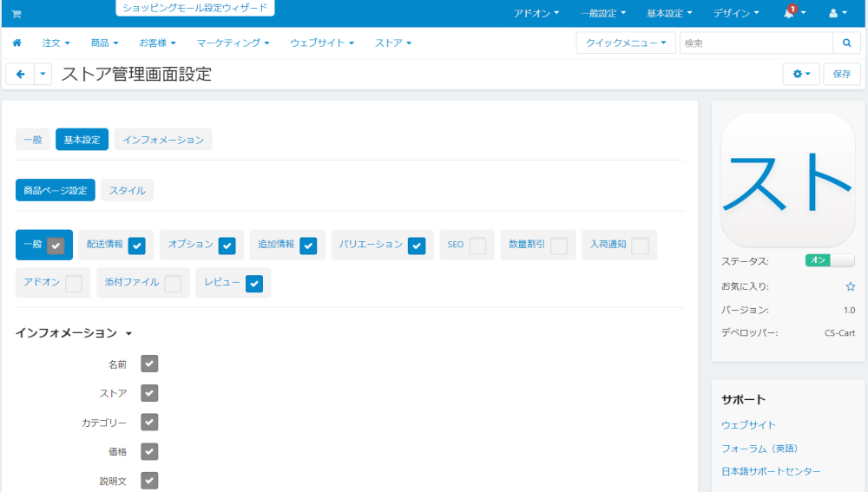Click the version value 1.0
Image resolution: width=868 pixels, height=492 pixels.
(849, 310)
